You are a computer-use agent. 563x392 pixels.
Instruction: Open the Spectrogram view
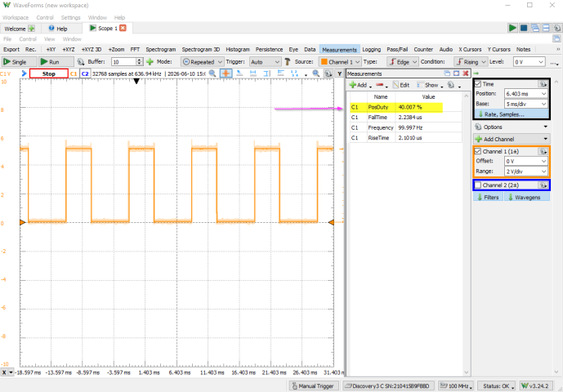coord(161,50)
